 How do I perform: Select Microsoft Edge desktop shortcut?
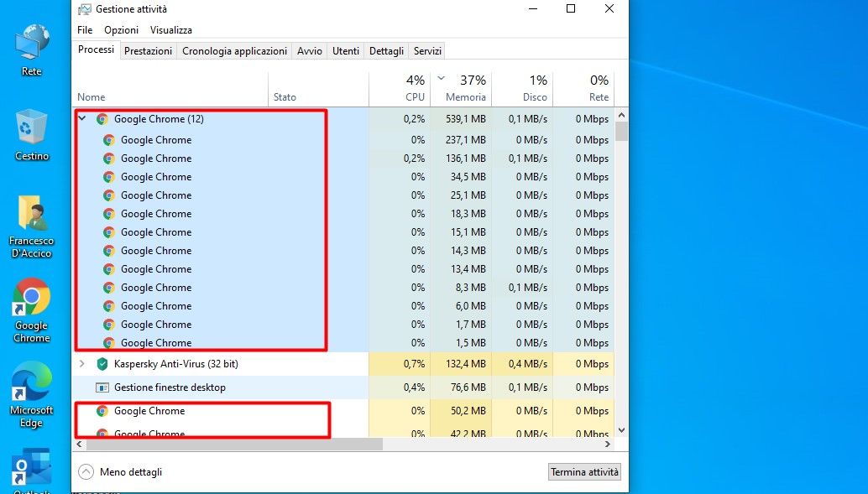click(x=32, y=396)
